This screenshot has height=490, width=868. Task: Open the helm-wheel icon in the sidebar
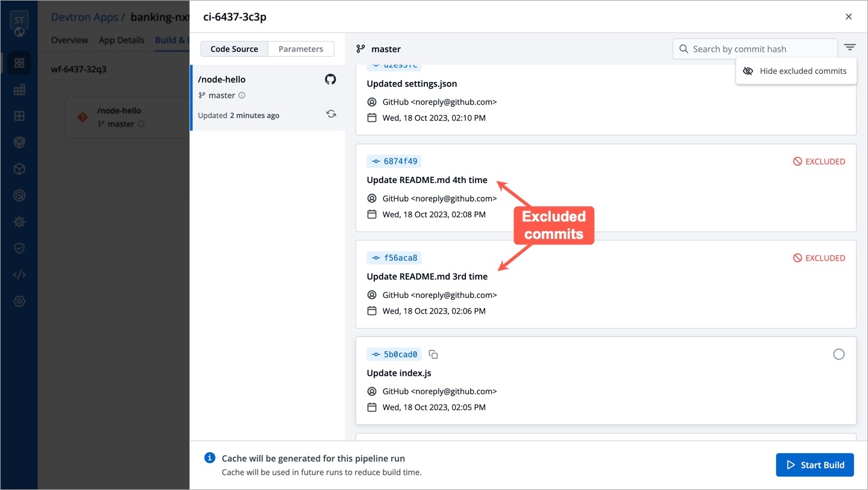[x=19, y=222]
